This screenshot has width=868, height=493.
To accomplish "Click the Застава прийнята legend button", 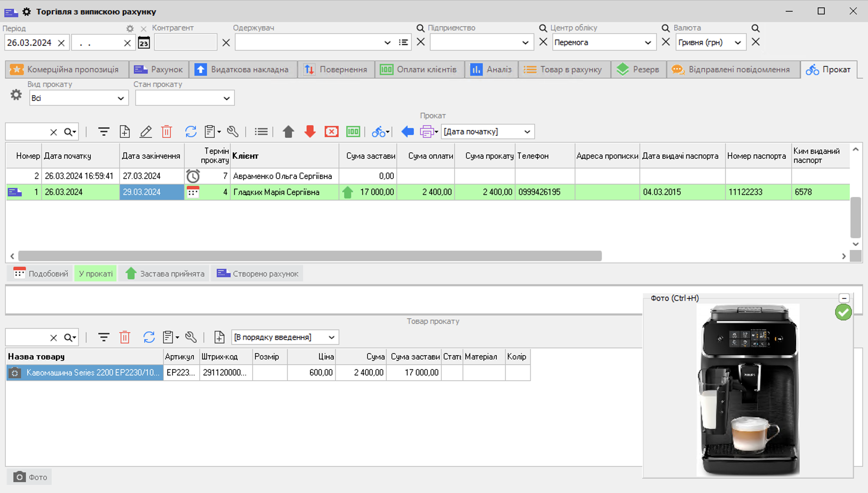I will click(165, 274).
